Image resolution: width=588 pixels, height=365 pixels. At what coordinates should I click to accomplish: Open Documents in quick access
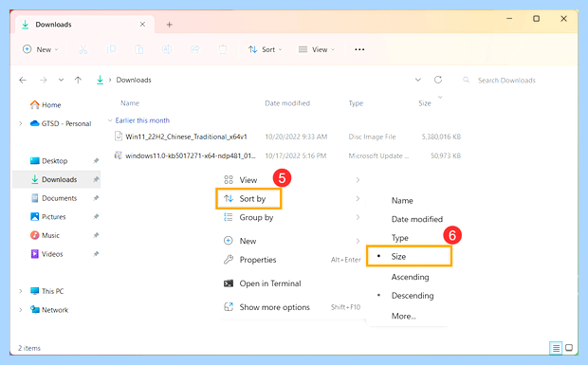[54, 198]
